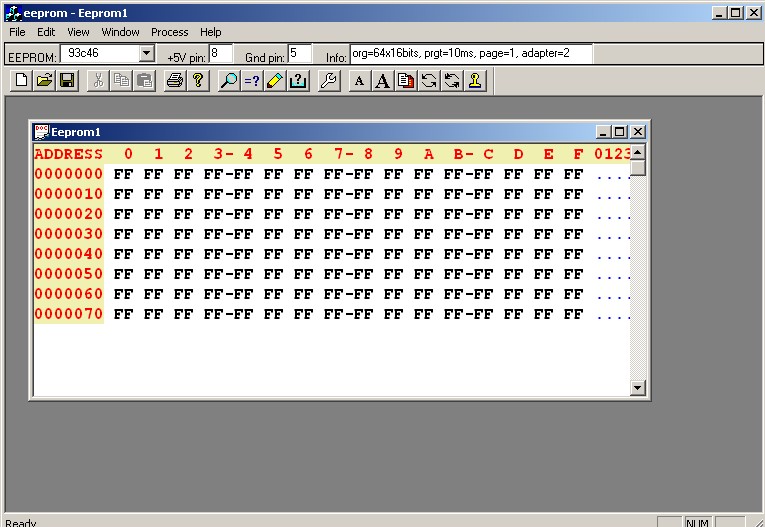Screen dimensions: 765x527
Task: Click the magnifying glass search icon
Action: coord(229,81)
